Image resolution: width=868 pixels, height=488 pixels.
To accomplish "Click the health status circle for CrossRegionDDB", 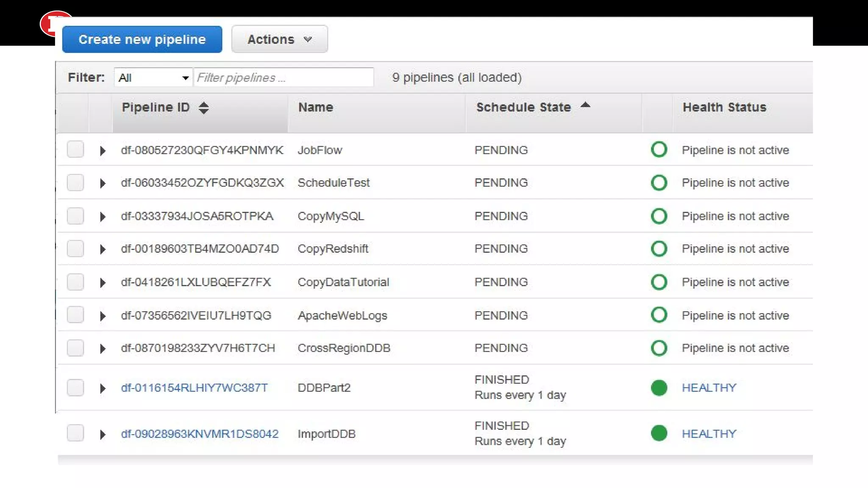I will pyautogui.click(x=659, y=348).
